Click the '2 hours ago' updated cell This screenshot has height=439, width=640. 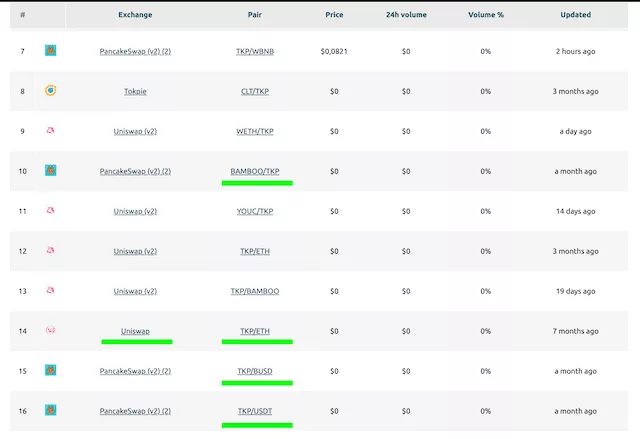coord(576,51)
